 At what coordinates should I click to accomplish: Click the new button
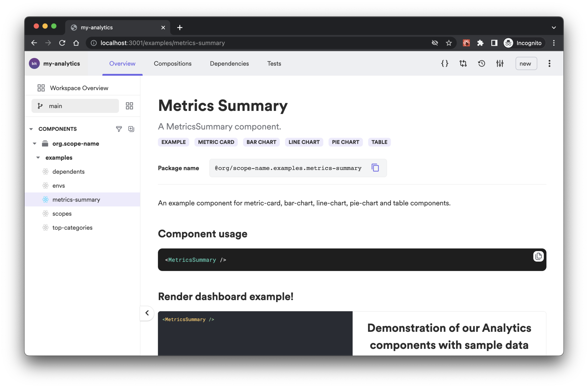[526, 64]
